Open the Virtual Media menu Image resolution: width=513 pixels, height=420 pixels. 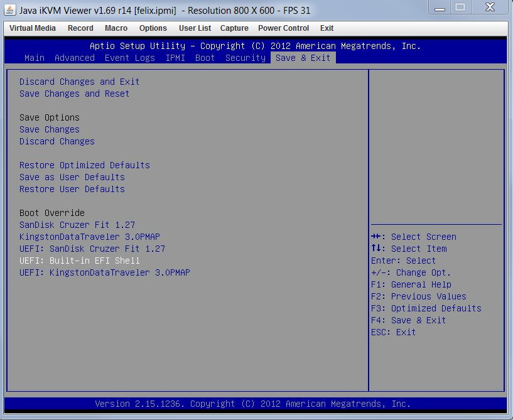(33, 28)
